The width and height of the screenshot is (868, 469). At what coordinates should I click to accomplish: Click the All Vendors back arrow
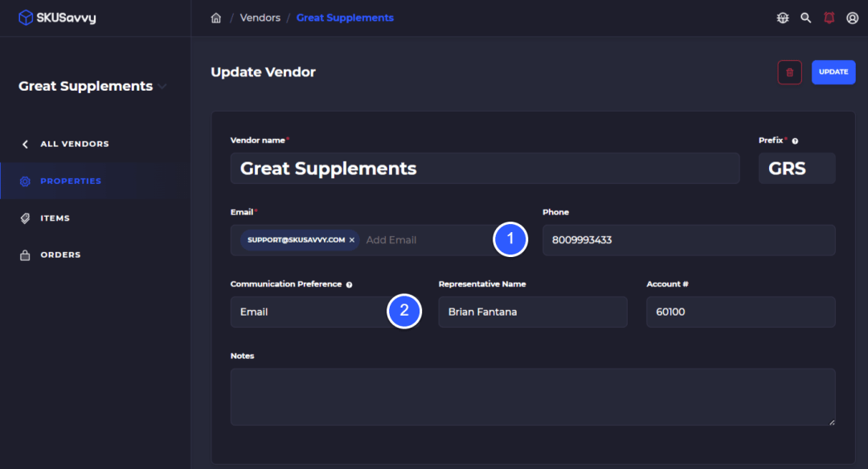click(x=25, y=145)
